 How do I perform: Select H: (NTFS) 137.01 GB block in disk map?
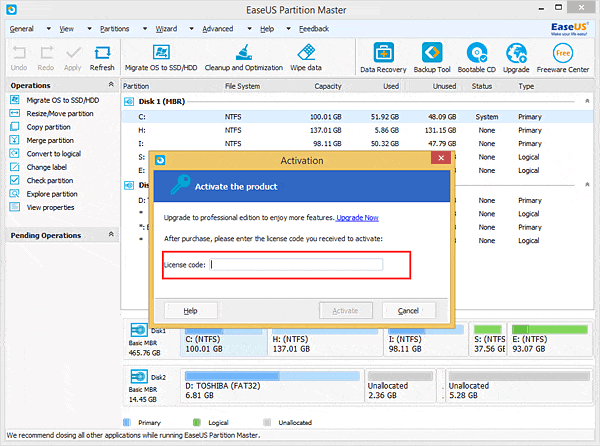click(x=325, y=340)
